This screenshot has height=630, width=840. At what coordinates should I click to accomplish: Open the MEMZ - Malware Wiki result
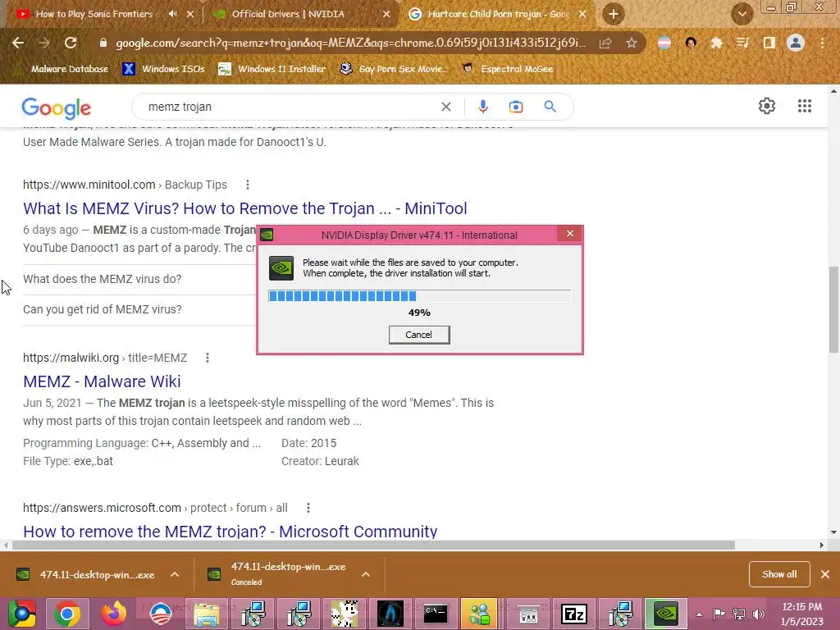pyautogui.click(x=102, y=381)
